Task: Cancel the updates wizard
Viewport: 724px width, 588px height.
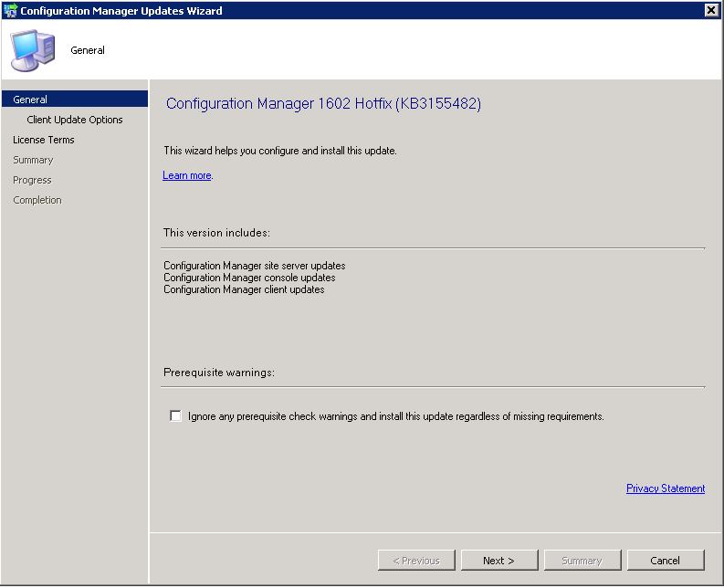Action: (x=666, y=561)
